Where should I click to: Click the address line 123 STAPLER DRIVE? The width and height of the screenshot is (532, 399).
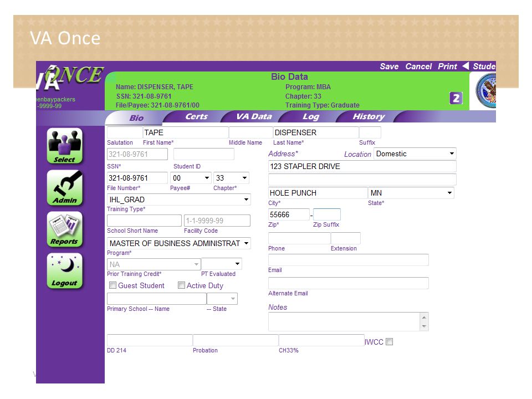click(x=362, y=166)
